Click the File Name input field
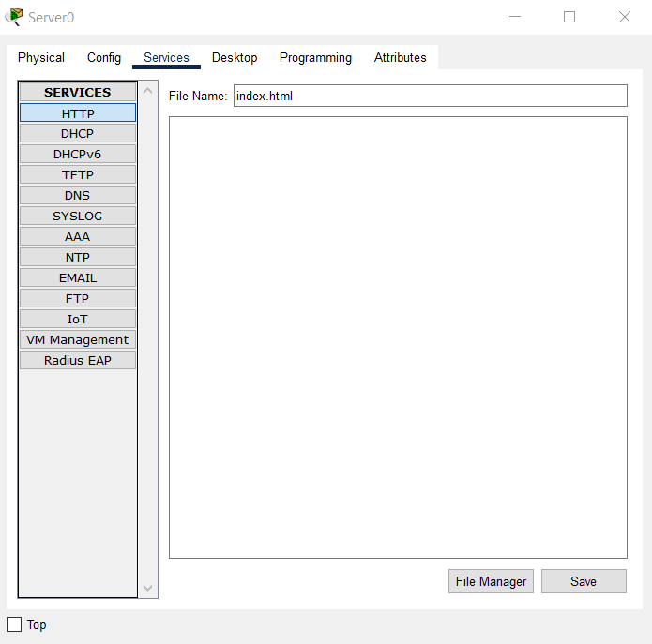The image size is (652, 644). [x=430, y=96]
